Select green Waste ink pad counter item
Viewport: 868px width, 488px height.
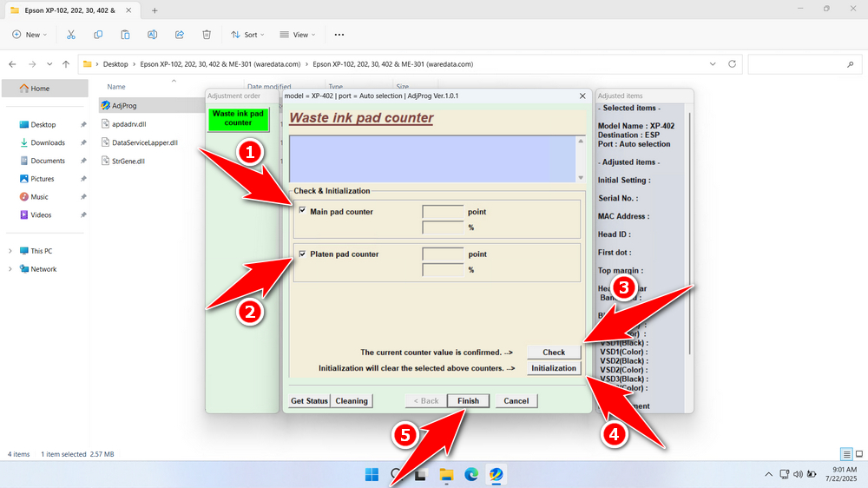pos(238,119)
